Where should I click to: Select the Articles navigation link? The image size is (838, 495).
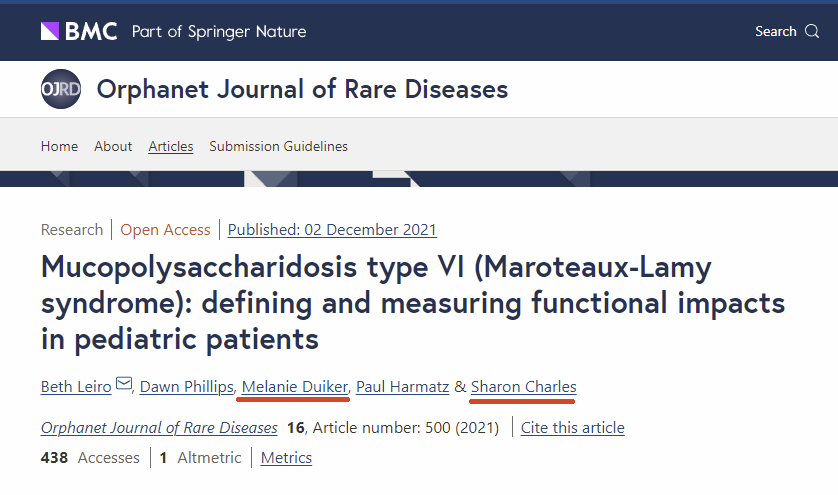170,146
